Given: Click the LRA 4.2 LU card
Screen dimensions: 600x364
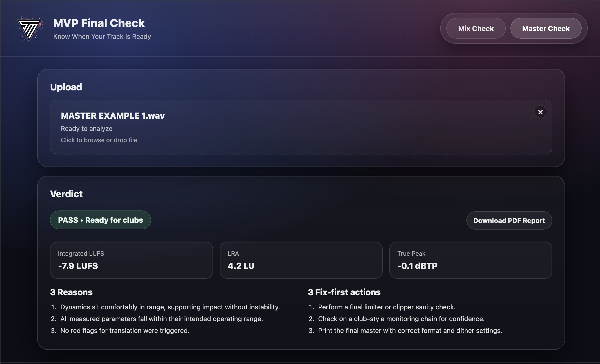Looking at the screenshot, I should [x=301, y=260].
